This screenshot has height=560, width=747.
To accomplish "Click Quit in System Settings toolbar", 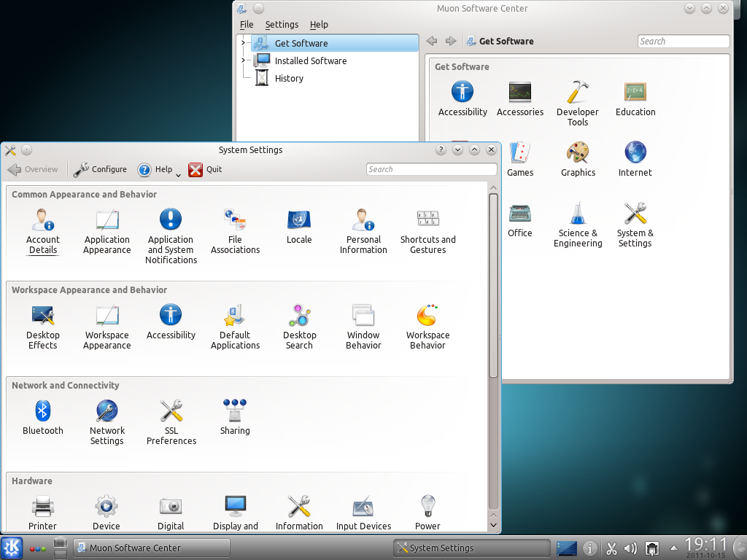I will point(205,169).
